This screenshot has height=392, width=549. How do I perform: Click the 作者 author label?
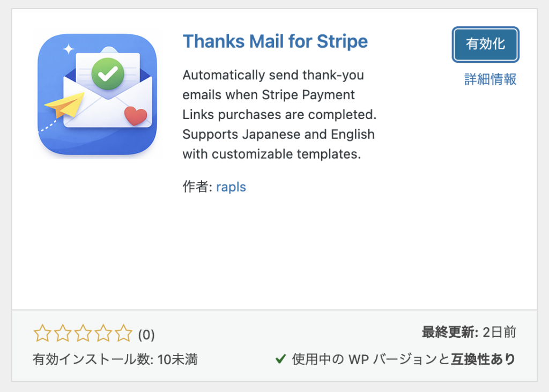pos(196,187)
